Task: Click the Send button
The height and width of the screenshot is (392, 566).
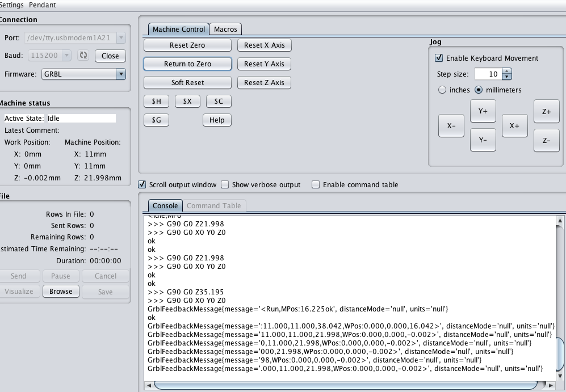Action: coord(18,276)
